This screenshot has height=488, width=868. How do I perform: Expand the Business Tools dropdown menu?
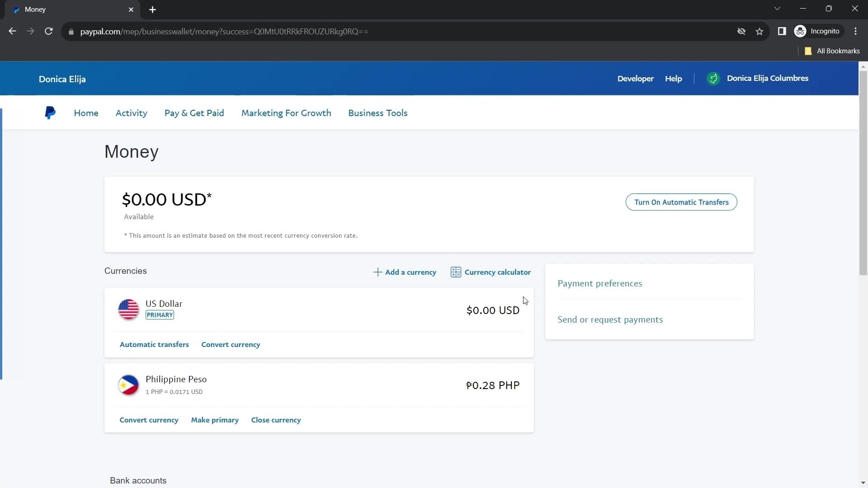coord(378,113)
